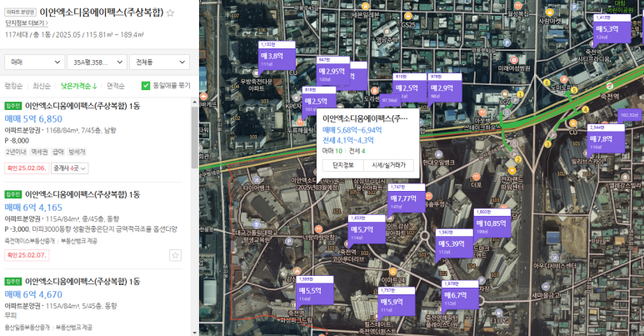Screen dimensions: 644x336
Task: Select the 매 2.9억 map marker
Action: pyautogui.click(x=445, y=88)
